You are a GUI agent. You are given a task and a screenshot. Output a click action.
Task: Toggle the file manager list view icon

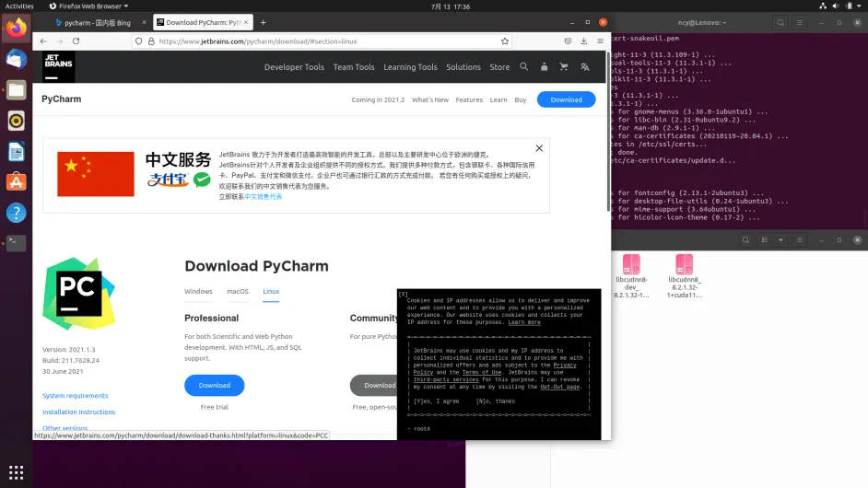tap(765, 240)
